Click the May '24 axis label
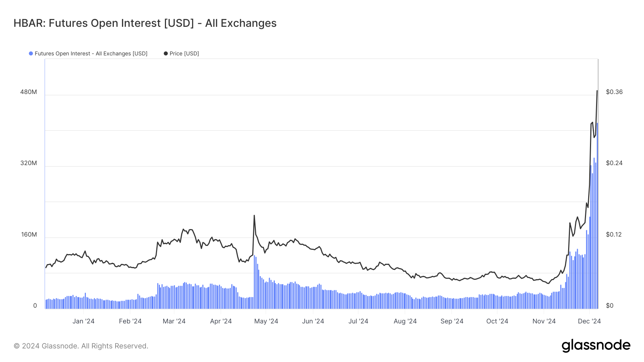644x362 pixels. pos(266,321)
